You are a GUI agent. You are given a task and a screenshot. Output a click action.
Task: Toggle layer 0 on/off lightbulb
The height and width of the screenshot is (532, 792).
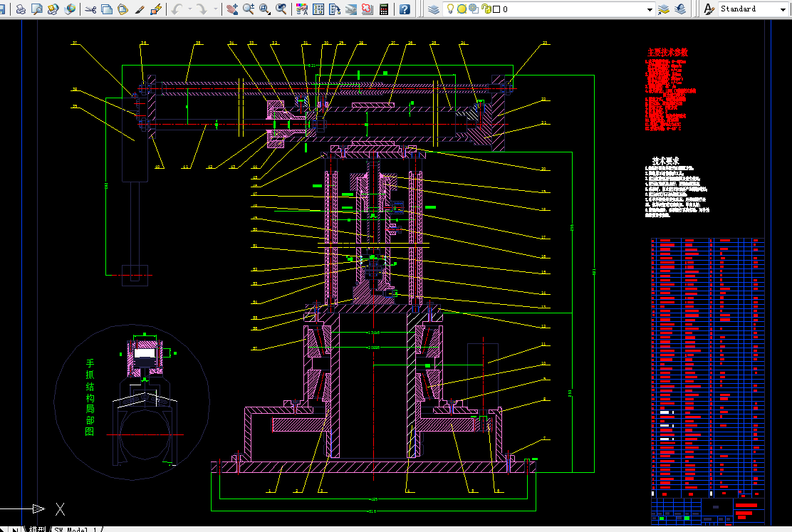click(450, 9)
